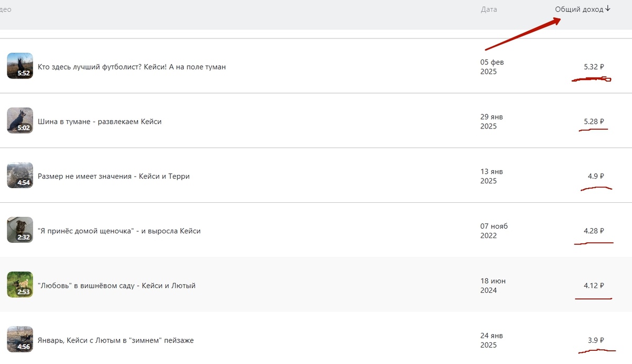Open thumbnail of football video 5:52
The width and height of the screenshot is (632, 364).
[x=20, y=66]
